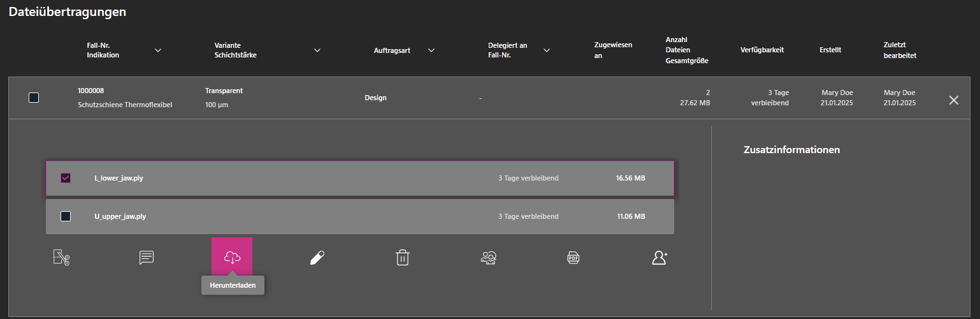Select the U_upper_jaw.ply file row
Image resolution: width=980 pixels, height=319 pixels.
(x=360, y=216)
